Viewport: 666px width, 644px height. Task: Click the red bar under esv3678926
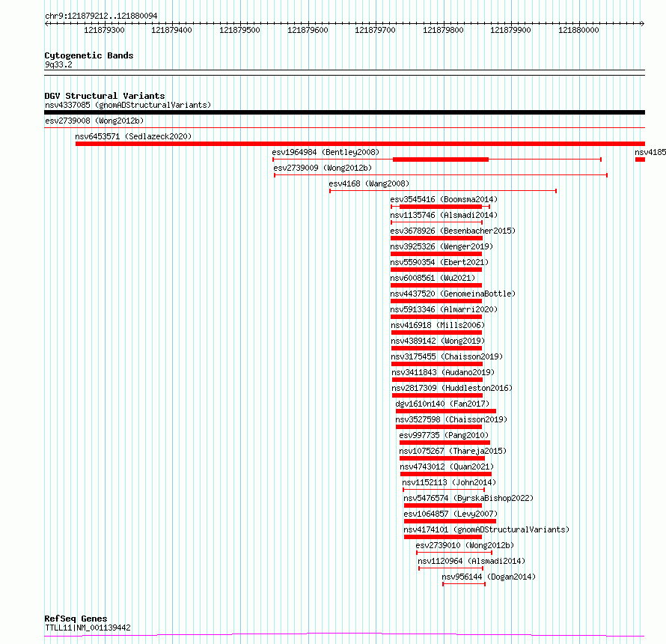tap(436, 238)
